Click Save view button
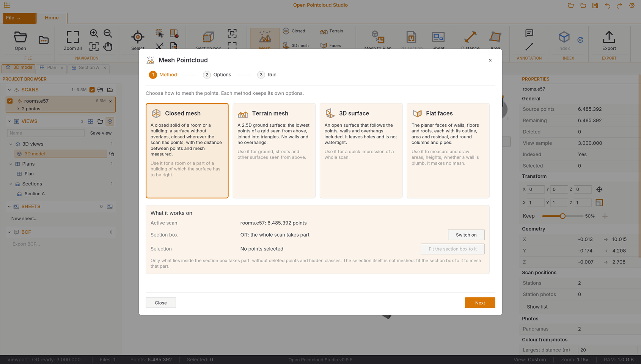The height and width of the screenshot is (364, 641). (101, 133)
